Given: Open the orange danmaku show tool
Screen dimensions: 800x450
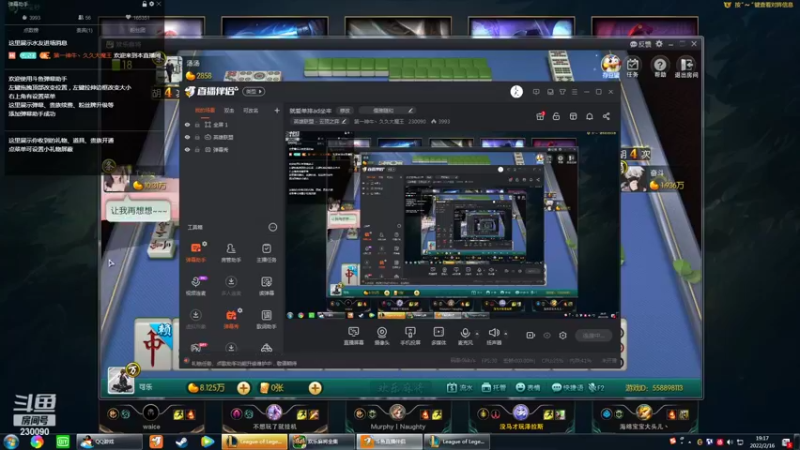Looking at the screenshot, I should pos(231,319).
